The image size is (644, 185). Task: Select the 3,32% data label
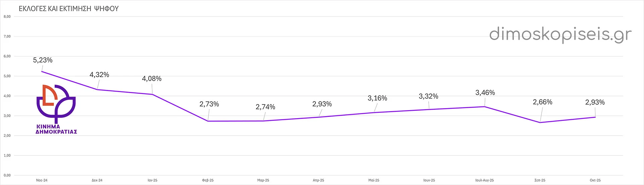[428, 96]
